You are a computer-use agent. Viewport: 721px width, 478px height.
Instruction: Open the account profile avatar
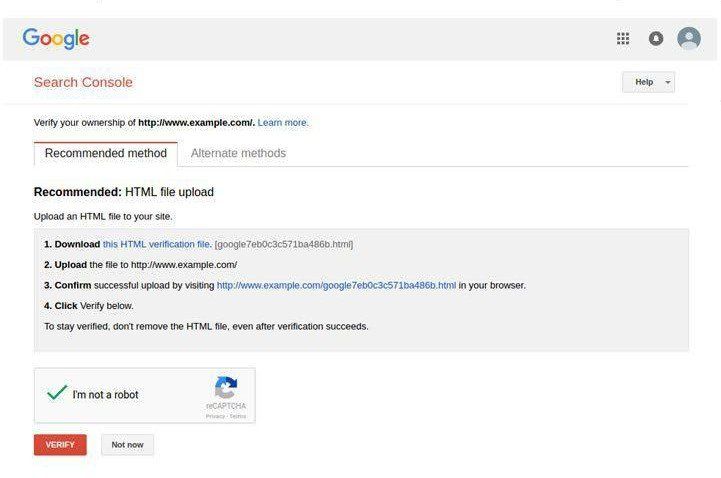point(689,38)
